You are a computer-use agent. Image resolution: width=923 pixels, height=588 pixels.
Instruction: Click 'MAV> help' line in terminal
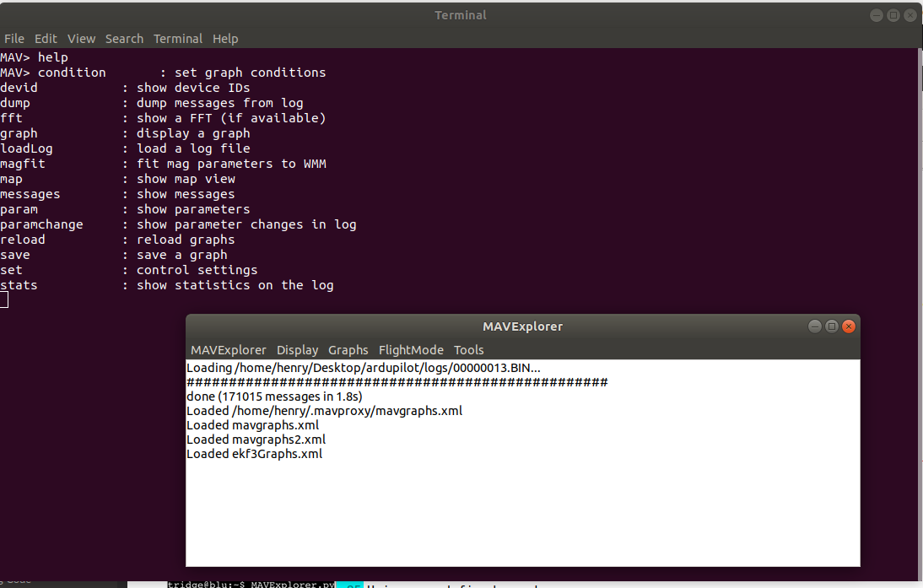click(34, 57)
